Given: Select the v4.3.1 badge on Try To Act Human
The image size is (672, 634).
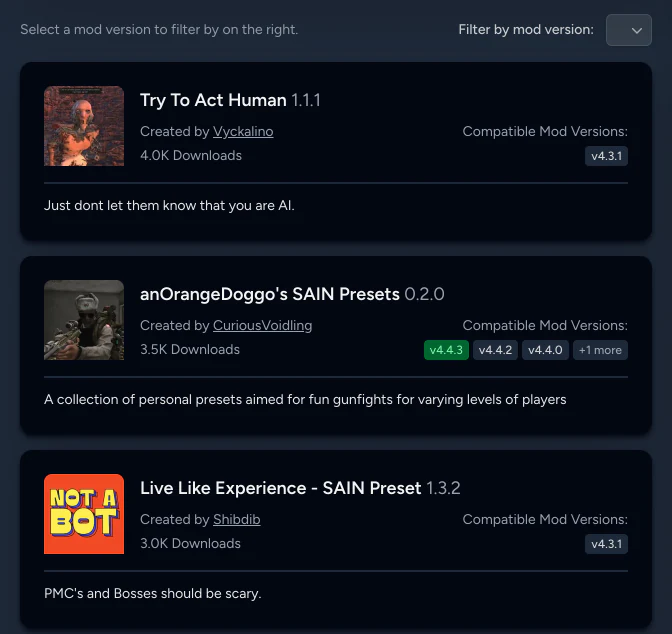Looking at the screenshot, I should tap(606, 156).
